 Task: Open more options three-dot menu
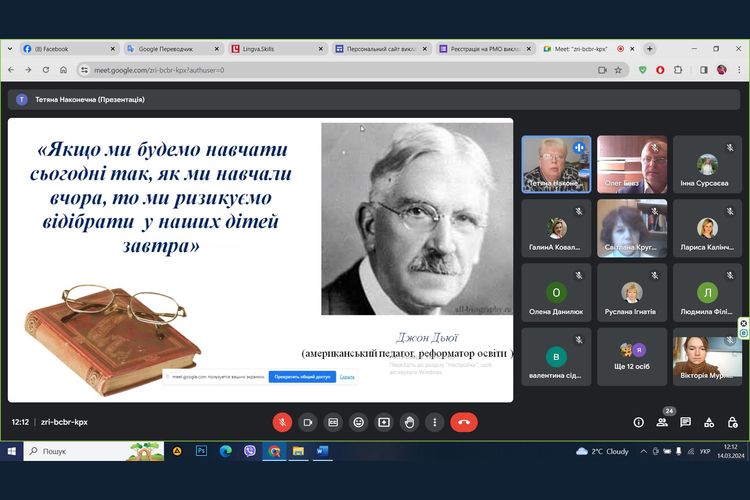(x=434, y=422)
